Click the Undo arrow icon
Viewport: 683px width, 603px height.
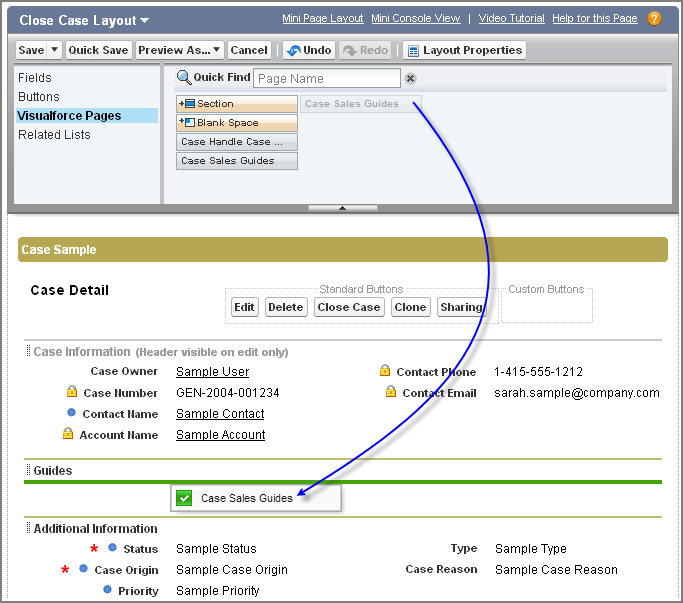[x=294, y=51]
